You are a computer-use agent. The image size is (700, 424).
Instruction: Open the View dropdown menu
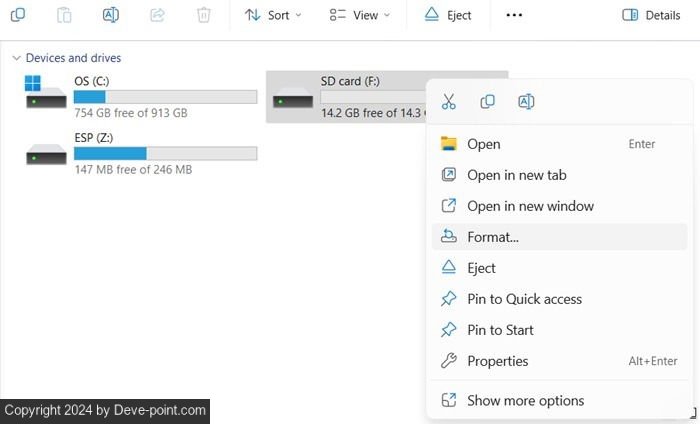[360, 15]
